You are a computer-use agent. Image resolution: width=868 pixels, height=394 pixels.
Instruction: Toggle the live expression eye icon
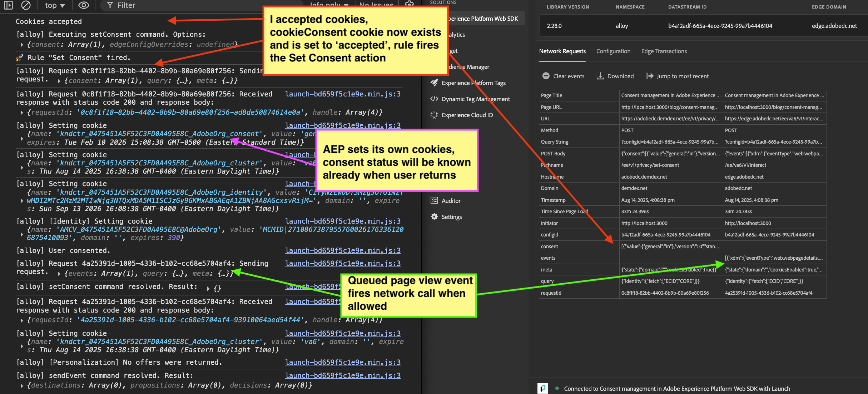pos(84,5)
